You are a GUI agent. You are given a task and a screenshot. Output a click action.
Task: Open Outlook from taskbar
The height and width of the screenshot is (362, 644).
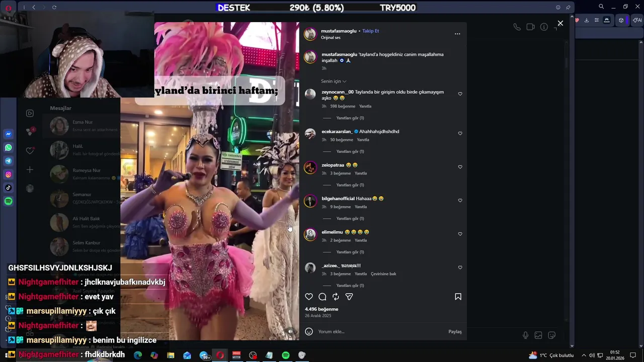click(x=187, y=355)
